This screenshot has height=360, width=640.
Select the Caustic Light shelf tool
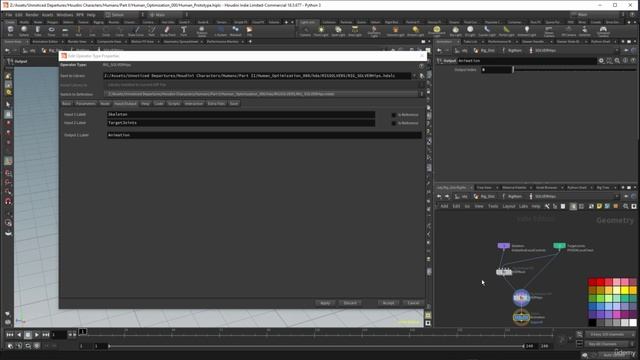[x=487, y=31]
